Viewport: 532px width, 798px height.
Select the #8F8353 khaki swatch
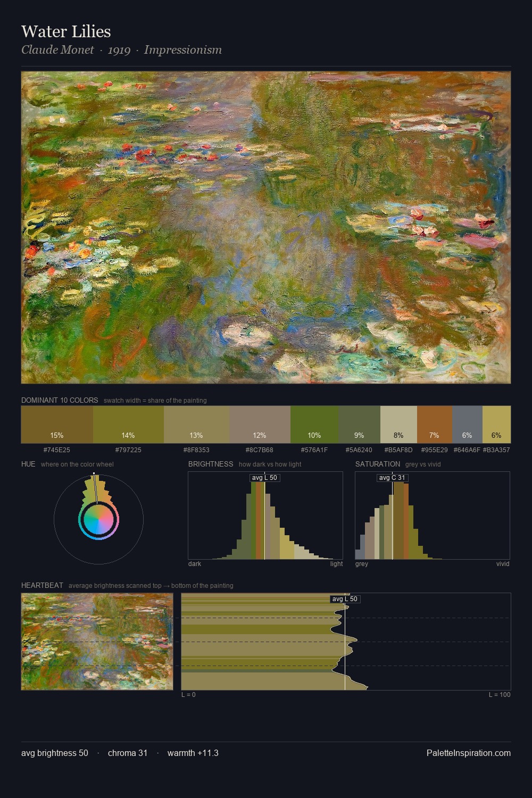(x=196, y=425)
